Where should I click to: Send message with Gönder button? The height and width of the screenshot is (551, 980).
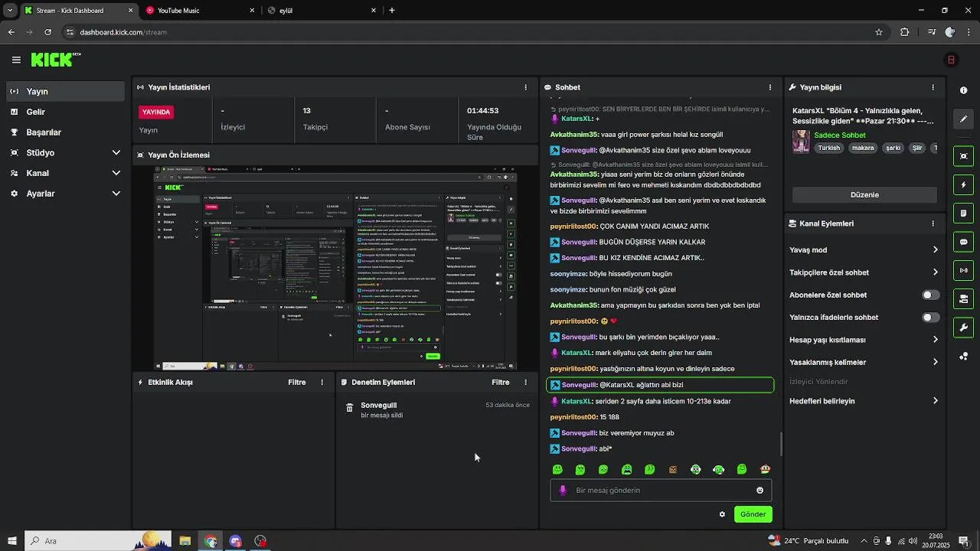tap(753, 514)
